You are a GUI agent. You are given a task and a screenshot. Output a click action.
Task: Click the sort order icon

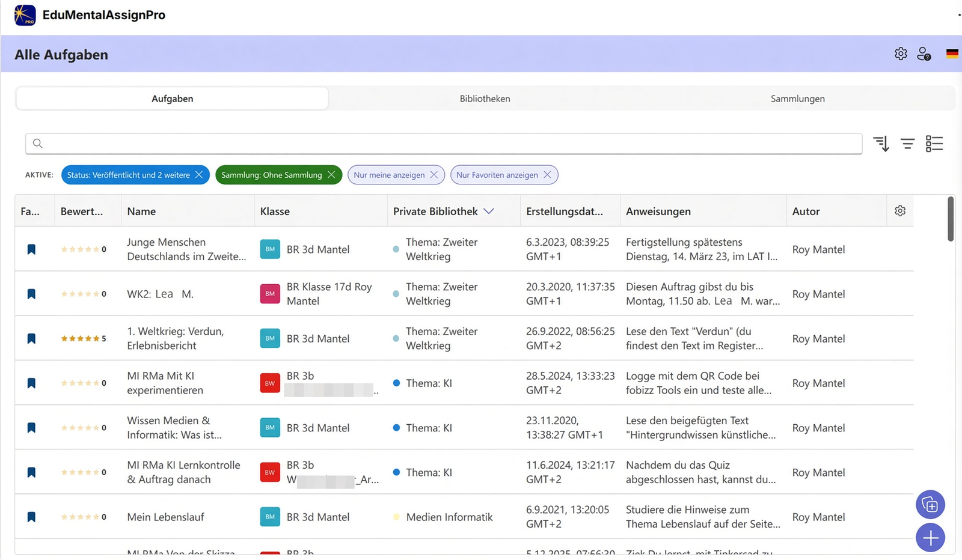pyautogui.click(x=881, y=144)
